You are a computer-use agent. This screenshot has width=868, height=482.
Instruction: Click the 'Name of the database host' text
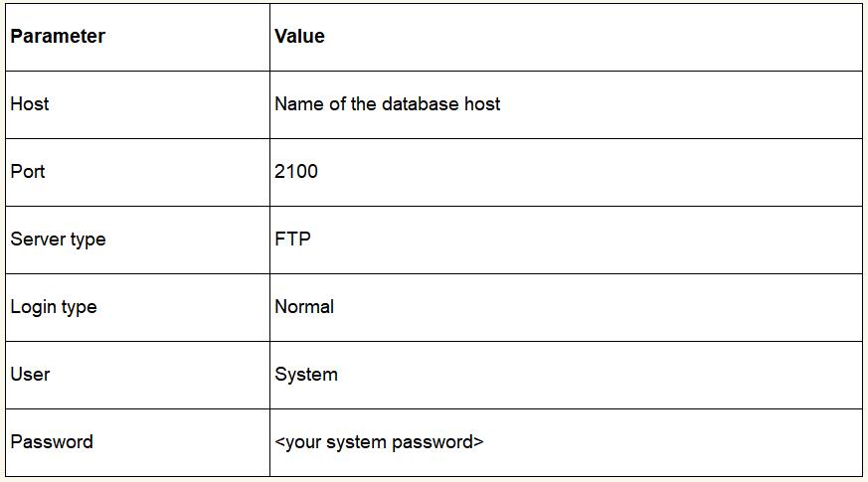(387, 104)
